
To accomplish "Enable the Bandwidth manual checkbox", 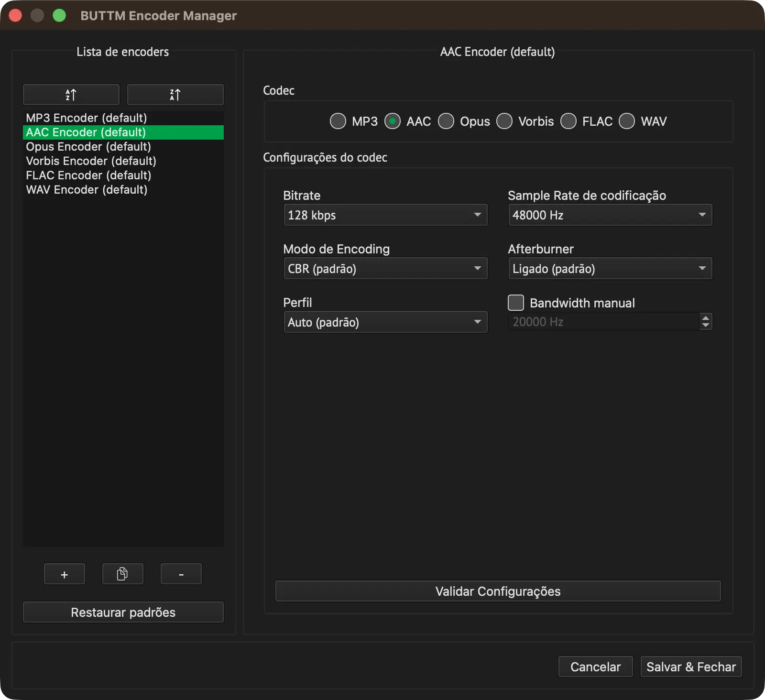I will [516, 303].
